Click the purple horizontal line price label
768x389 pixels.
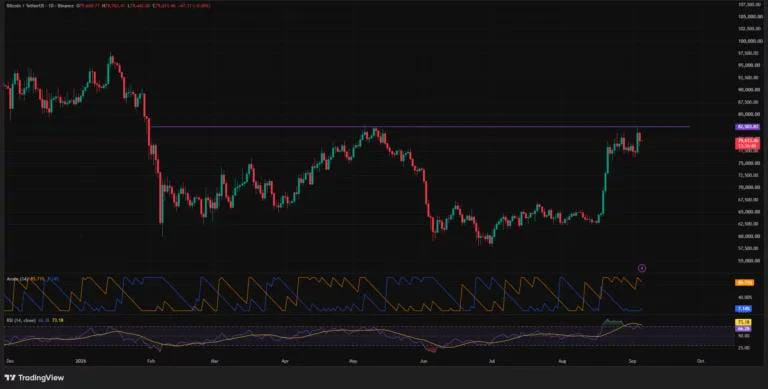747,127
